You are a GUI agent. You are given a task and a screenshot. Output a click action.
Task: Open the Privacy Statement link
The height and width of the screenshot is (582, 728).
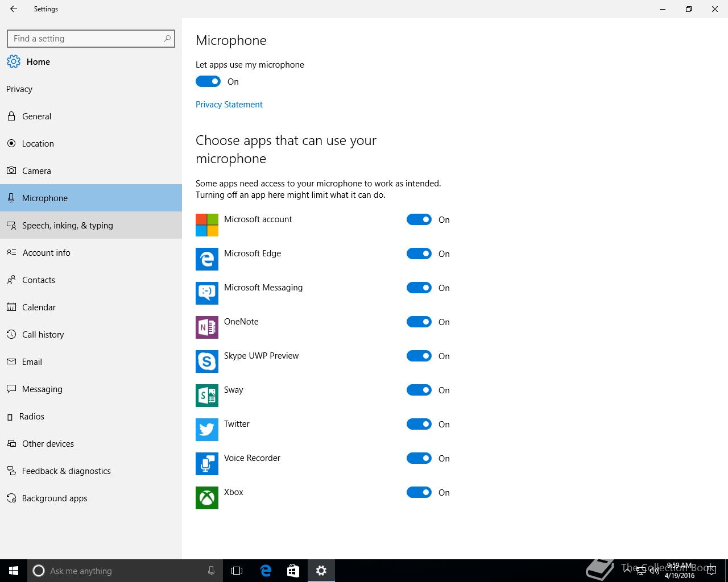[x=229, y=105]
